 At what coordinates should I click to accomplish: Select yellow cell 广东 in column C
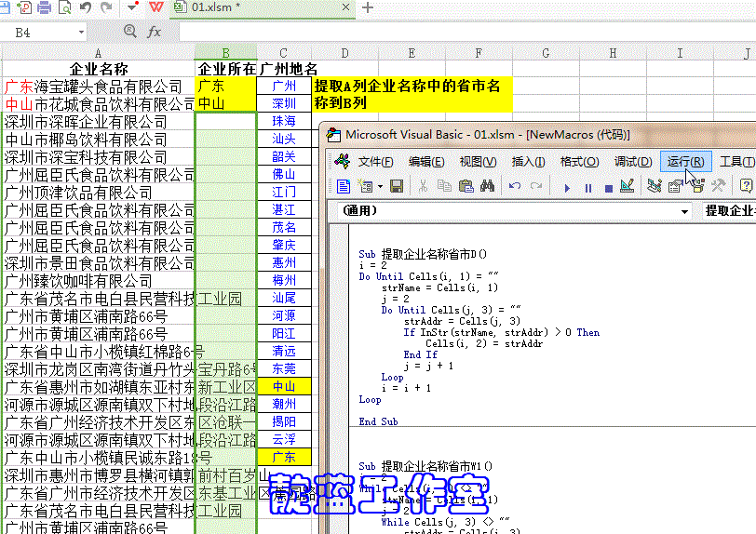(284, 458)
